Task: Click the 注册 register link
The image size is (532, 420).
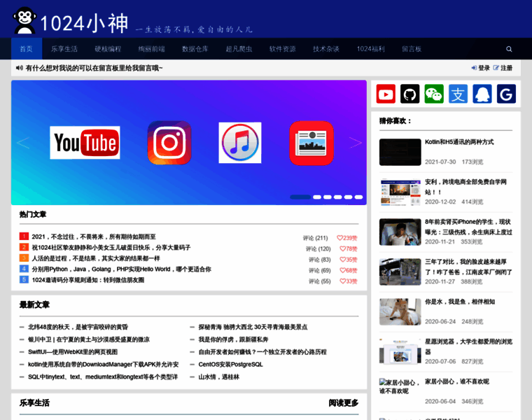Action: point(503,68)
